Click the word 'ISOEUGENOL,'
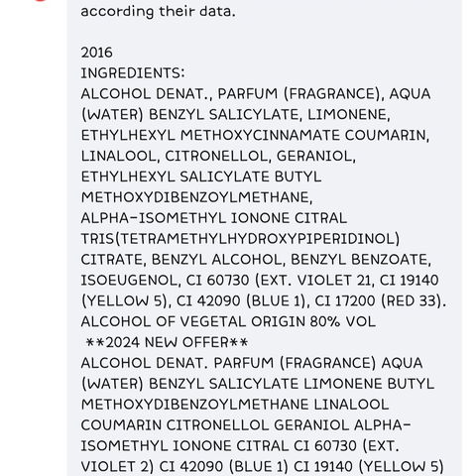 (x=131, y=281)
